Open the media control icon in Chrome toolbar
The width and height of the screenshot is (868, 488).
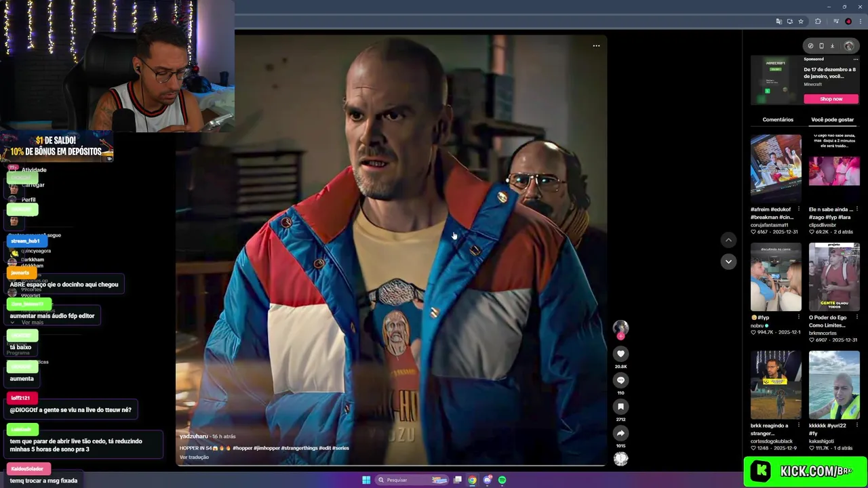click(836, 22)
